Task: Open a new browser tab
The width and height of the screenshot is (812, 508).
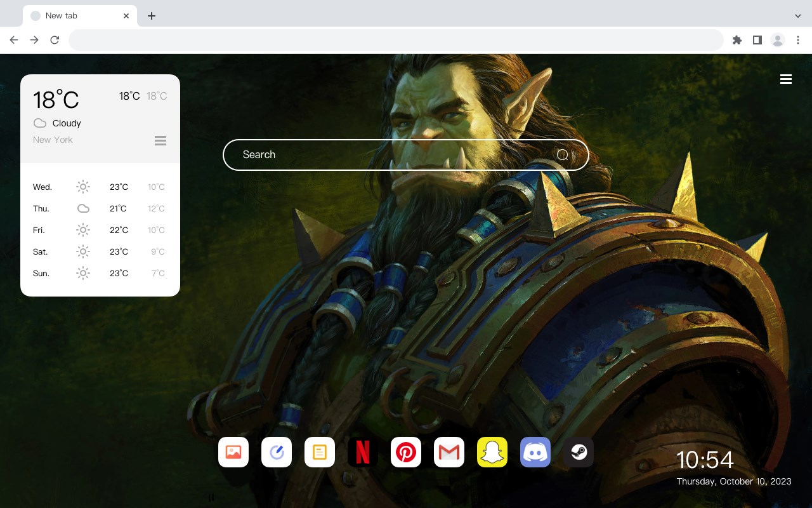Action: coord(151,16)
